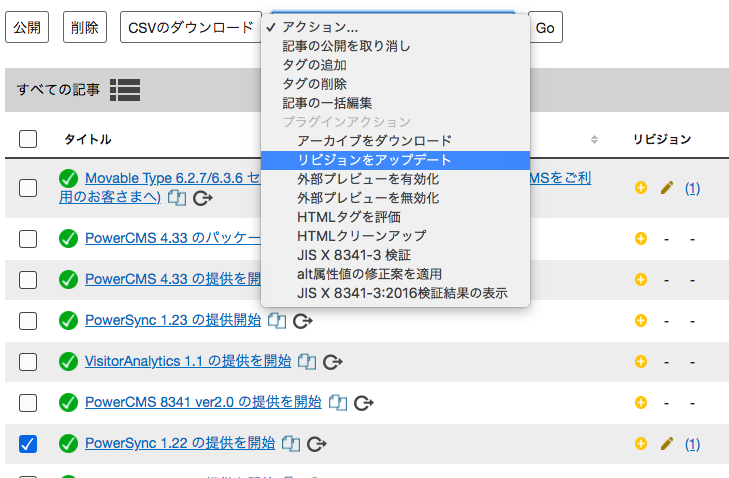Viewport: 729px width, 478px height.
Task: Select アクション... in dropdown menu
Action: pyautogui.click(x=395, y=27)
